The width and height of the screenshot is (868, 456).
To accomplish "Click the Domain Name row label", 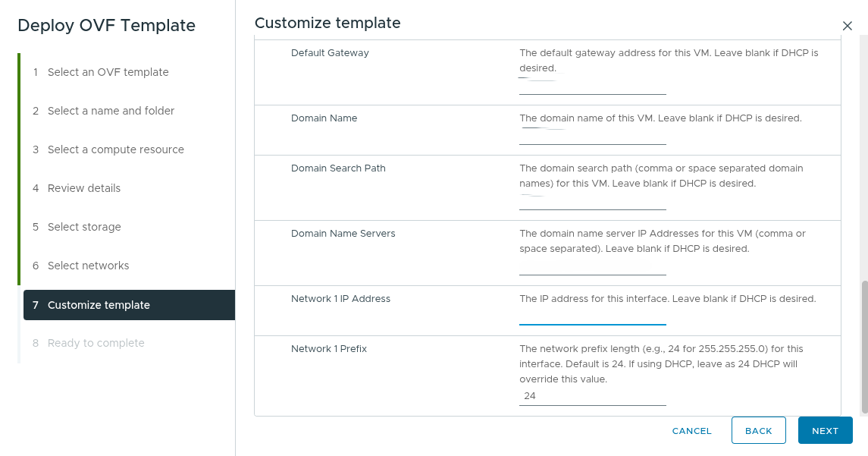I will pyautogui.click(x=324, y=118).
